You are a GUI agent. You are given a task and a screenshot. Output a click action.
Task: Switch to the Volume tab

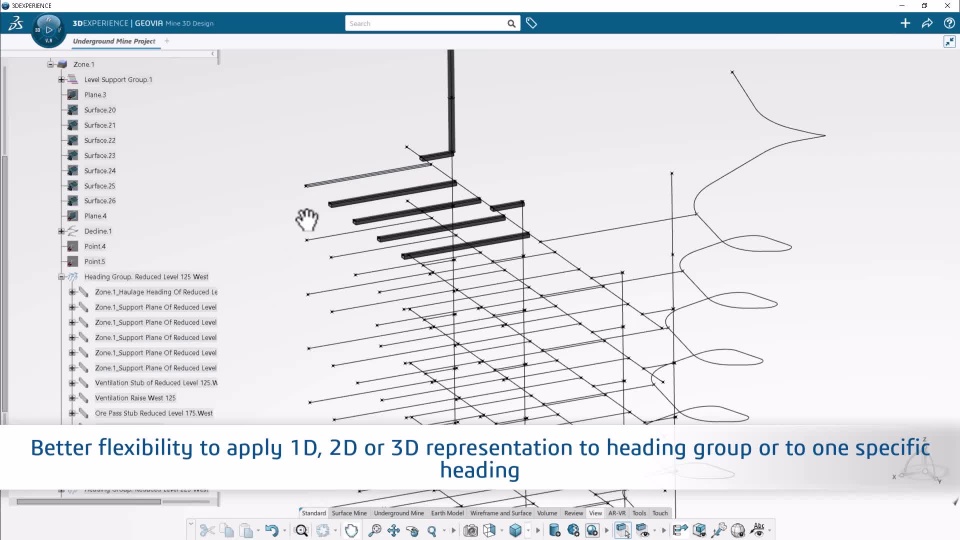tap(547, 513)
